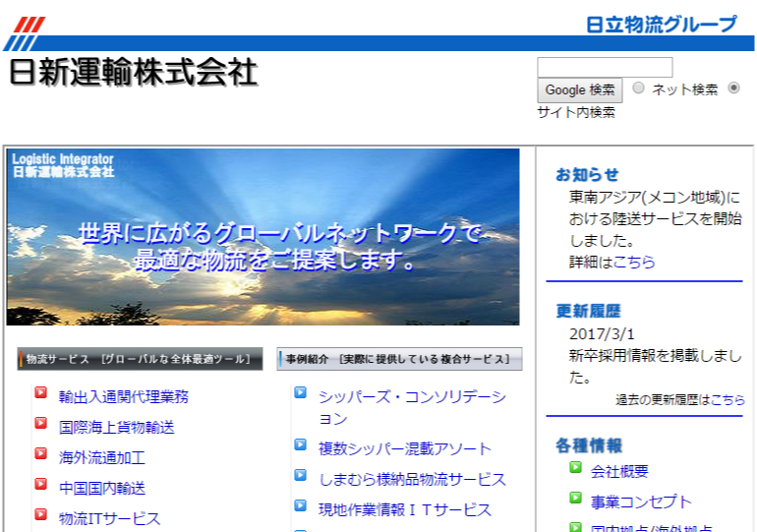This screenshot has height=532, width=757.
Task: Click the 各種情報 heading
Action: [x=589, y=445]
